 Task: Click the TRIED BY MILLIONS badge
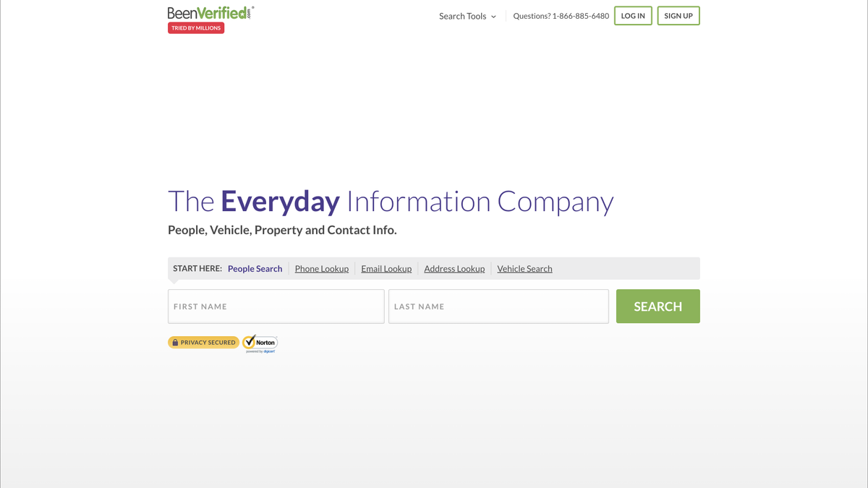pos(196,27)
